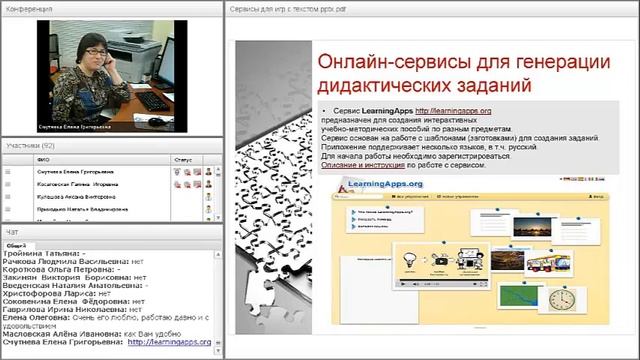Screen dimensions: 640x360
Task: Click the row handle icon beside Кулешова Оксана
Action: tap(8, 197)
